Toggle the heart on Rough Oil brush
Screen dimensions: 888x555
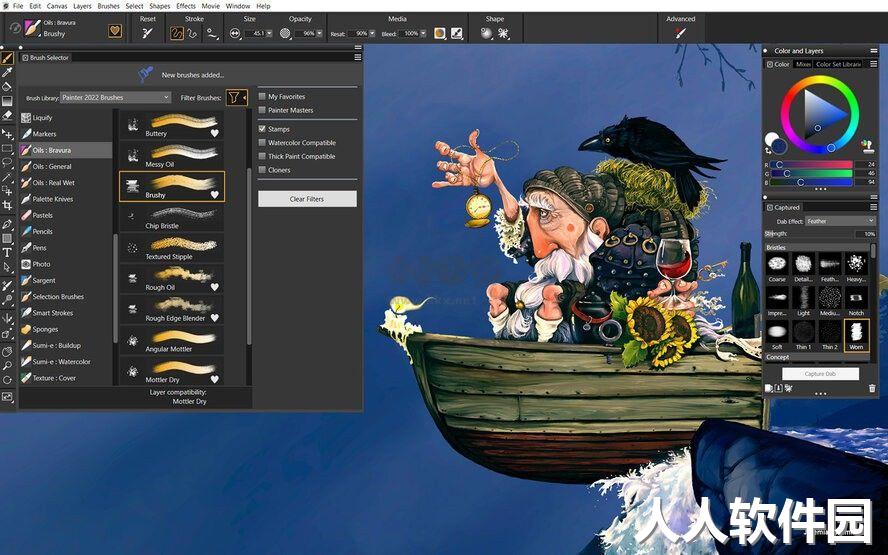click(x=215, y=287)
